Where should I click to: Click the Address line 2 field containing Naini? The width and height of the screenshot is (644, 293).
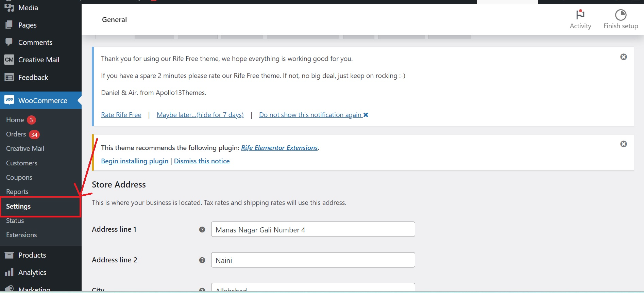[313, 260]
